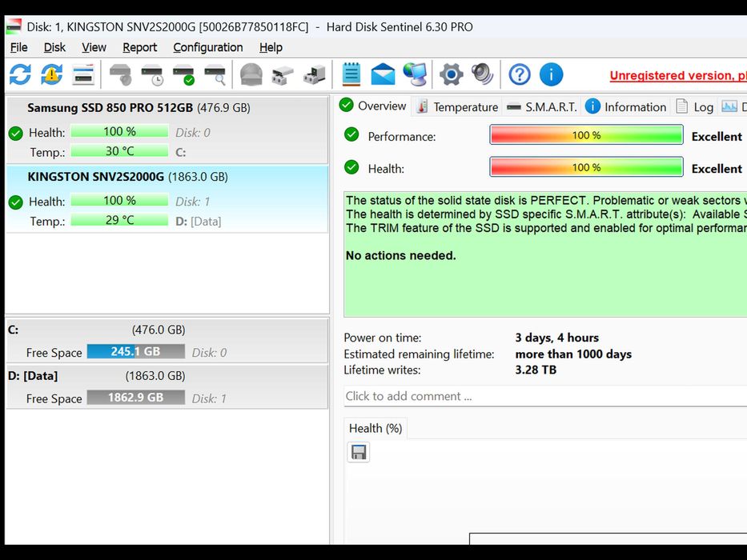This screenshot has width=747, height=560.
Task: Click the '3 days, 4 hours' value
Action: 557,338
